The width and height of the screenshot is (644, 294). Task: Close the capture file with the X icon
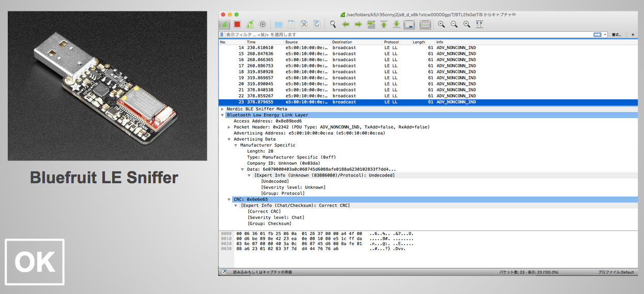304,24
